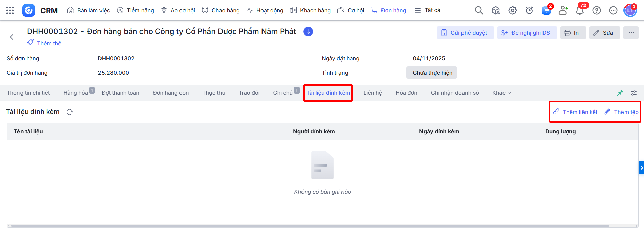This screenshot has width=644, height=231.
Task: Open the three-dot more actions button
Action: click(x=631, y=33)
